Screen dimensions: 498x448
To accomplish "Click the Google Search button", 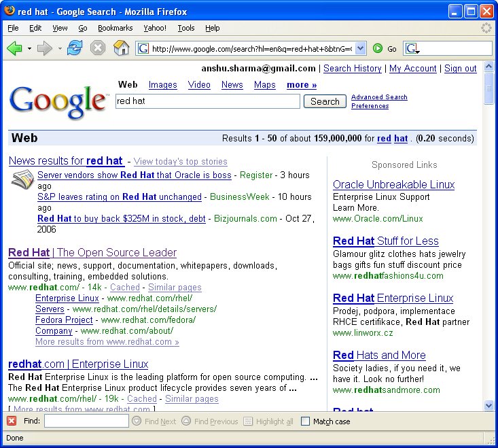I will (x=325, y=101).
